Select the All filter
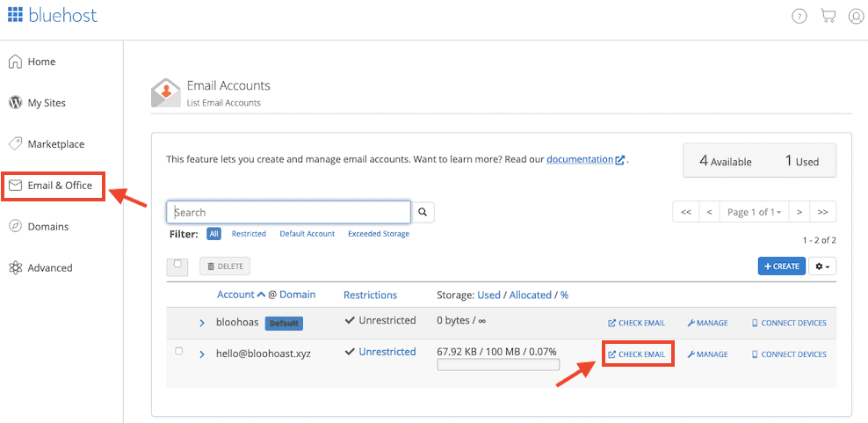The image size is (868, 423). point(213,234)
